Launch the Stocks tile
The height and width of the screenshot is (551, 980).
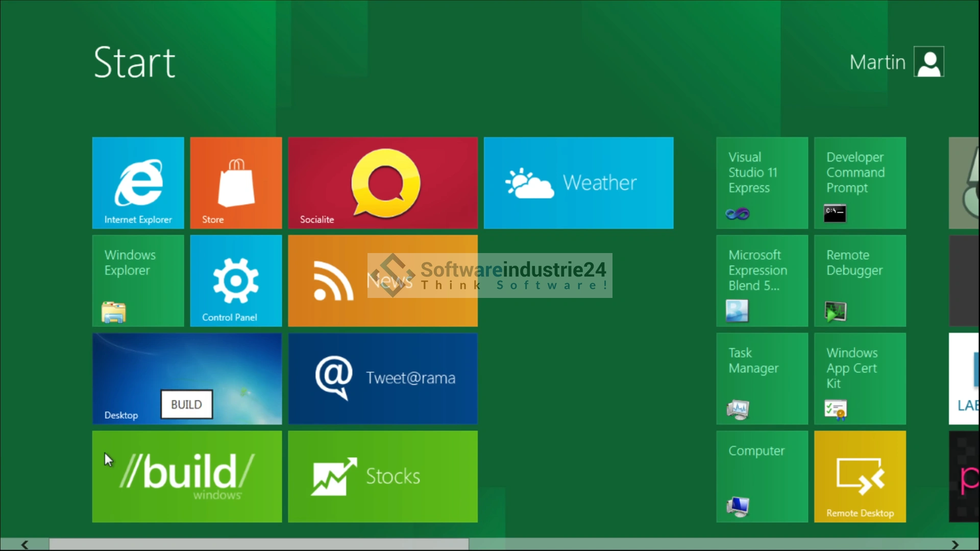pos(383,477)
